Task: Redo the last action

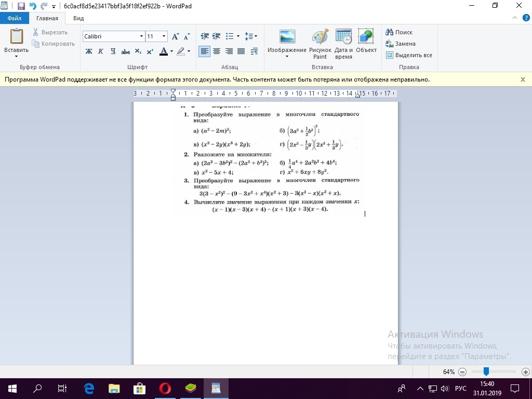Action: [44, 6]
